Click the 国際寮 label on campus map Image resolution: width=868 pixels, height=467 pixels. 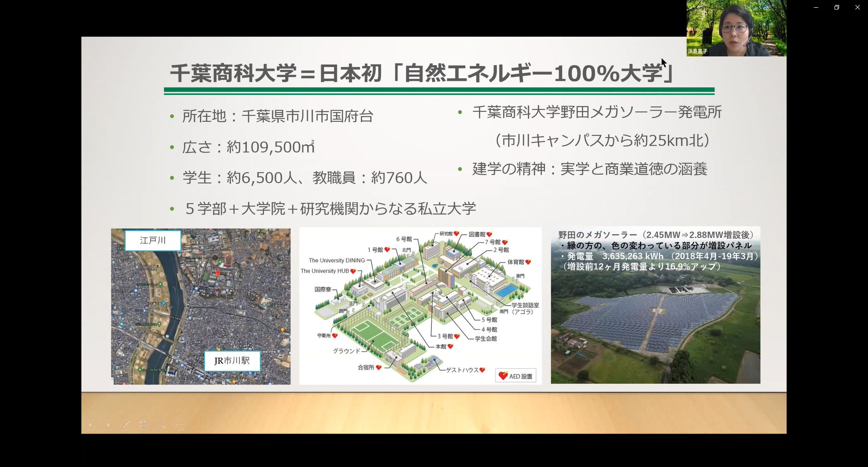323,290
